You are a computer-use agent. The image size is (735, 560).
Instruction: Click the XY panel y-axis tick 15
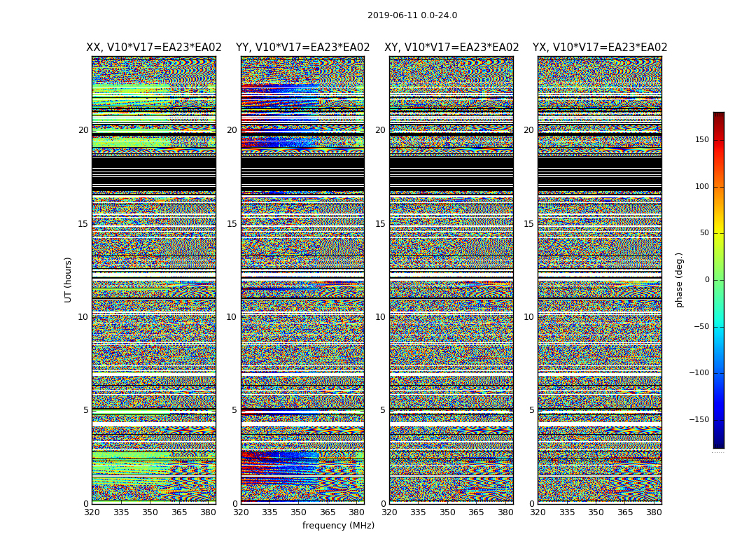coord(381,224)
